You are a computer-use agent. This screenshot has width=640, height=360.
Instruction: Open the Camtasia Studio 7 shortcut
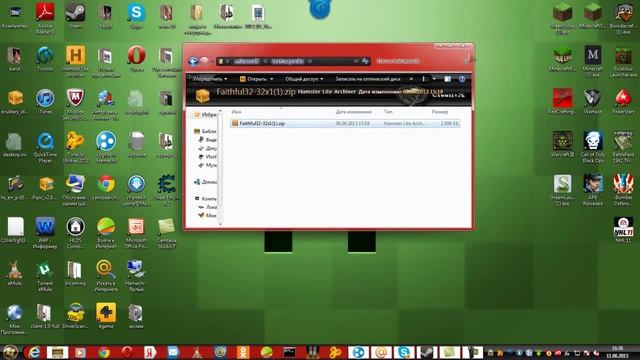pos(167,233)
